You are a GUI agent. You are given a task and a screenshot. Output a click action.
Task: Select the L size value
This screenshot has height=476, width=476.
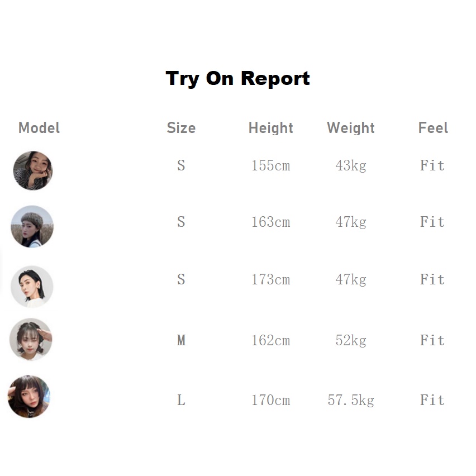tap(181, 401)
